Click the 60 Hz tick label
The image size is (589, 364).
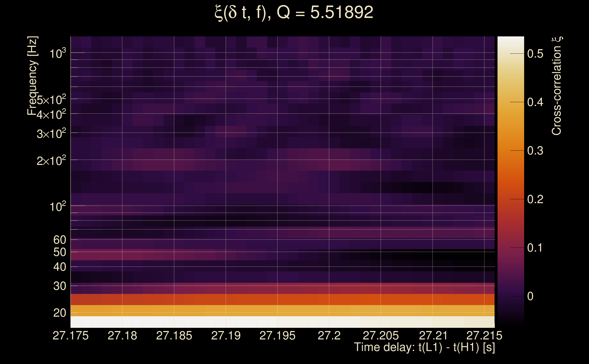(59, 240)
